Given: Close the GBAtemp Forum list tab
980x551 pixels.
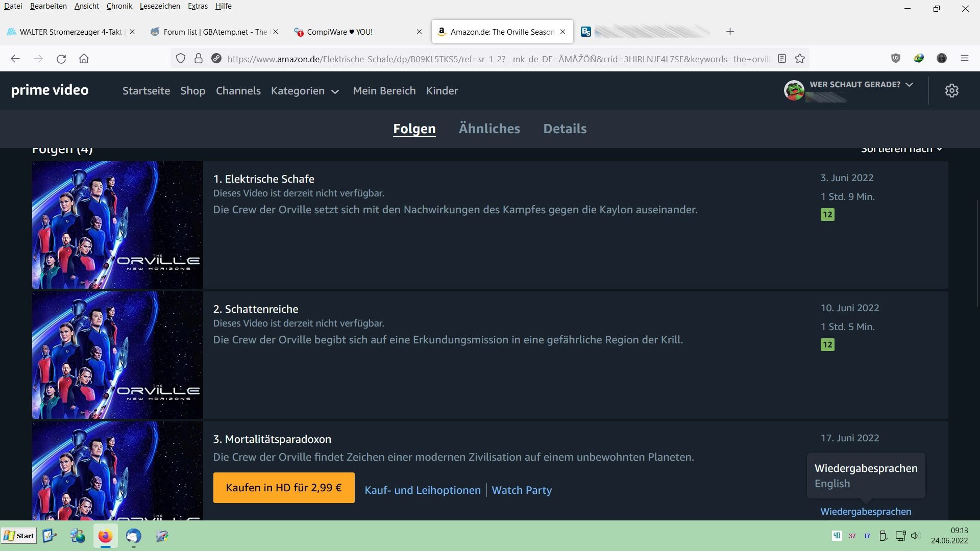Looking at the screenshot, I should (276, 32).
